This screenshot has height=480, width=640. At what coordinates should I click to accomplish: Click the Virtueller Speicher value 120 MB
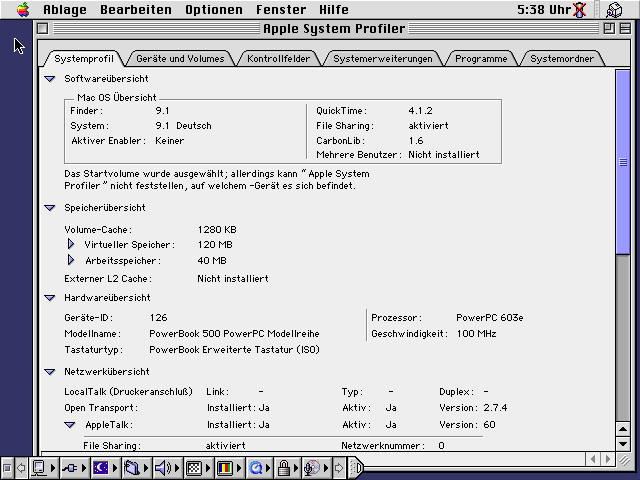(x=215, y=245)
